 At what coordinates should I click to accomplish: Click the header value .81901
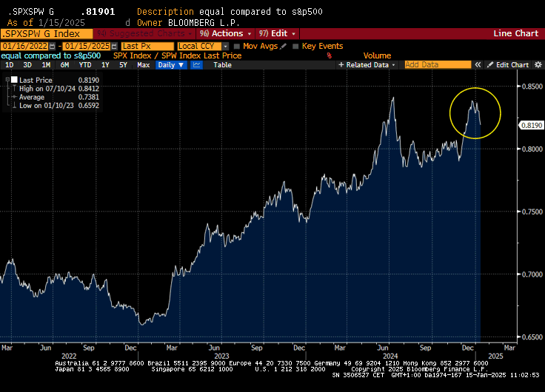click(x=98, y=12)
